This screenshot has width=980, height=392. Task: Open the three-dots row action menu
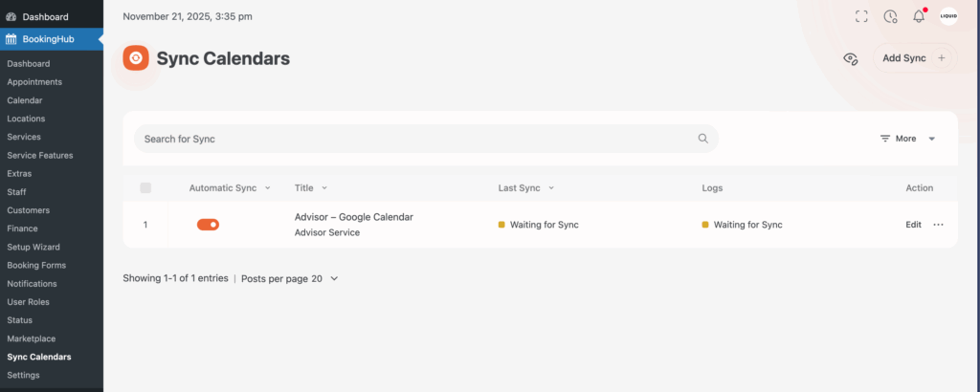[x=938, y=225]
